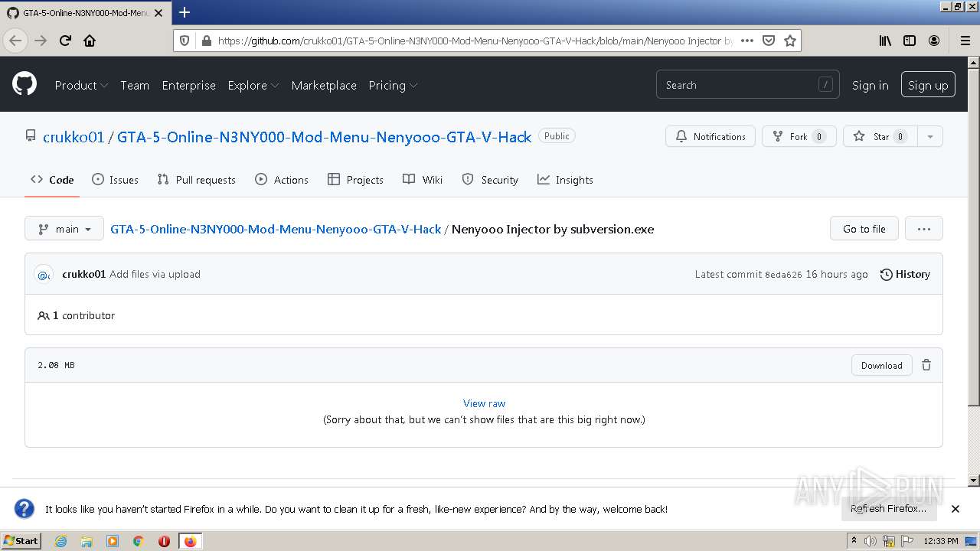980x551 pixels.
Task: Expand the star list dropdown arrow
Action: coord(930,136)
